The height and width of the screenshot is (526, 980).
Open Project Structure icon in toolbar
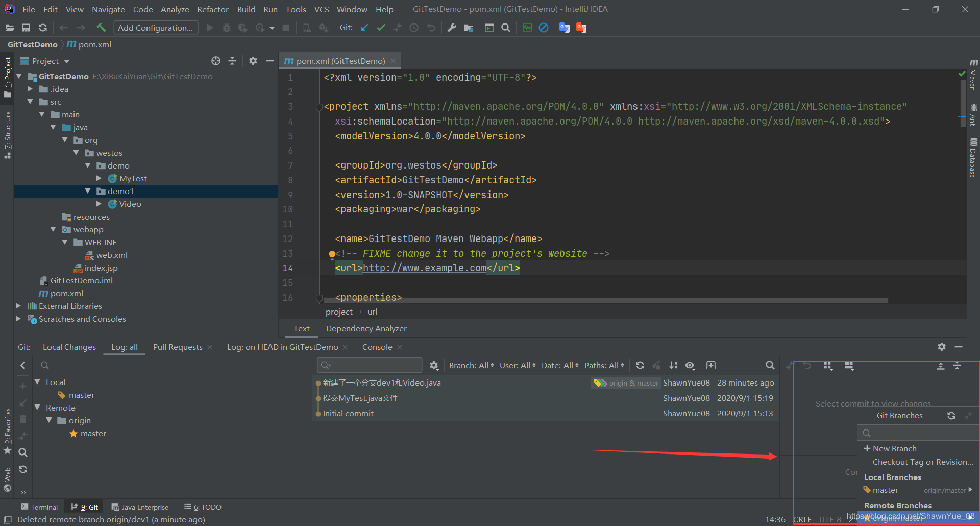(x=469, y=28)
